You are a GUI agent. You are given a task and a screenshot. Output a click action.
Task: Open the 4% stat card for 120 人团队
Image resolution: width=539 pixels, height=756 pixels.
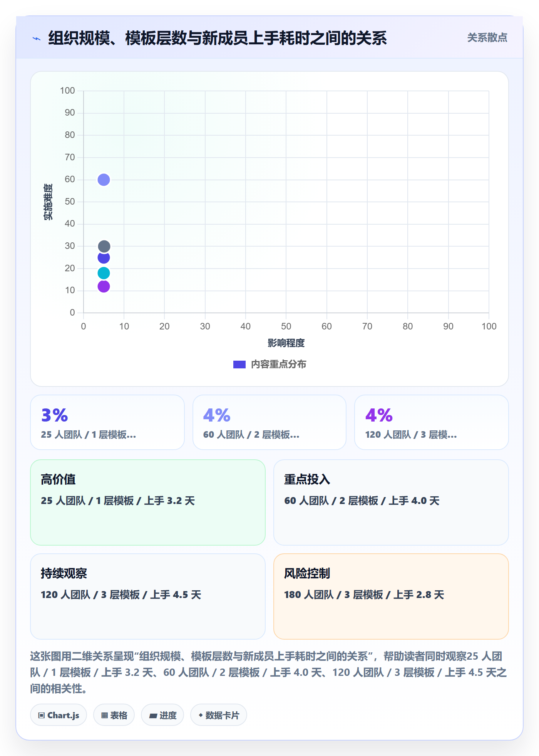click(x=432, y=422)
